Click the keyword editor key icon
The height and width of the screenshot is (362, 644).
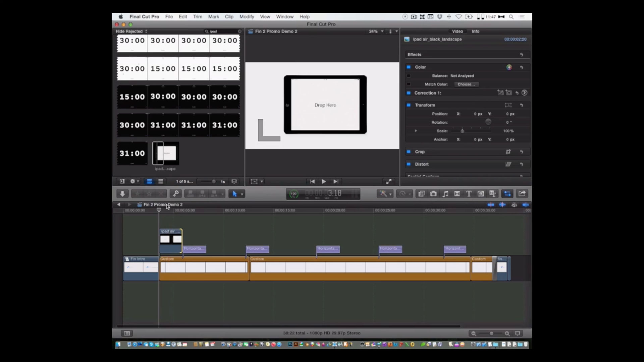175,194
